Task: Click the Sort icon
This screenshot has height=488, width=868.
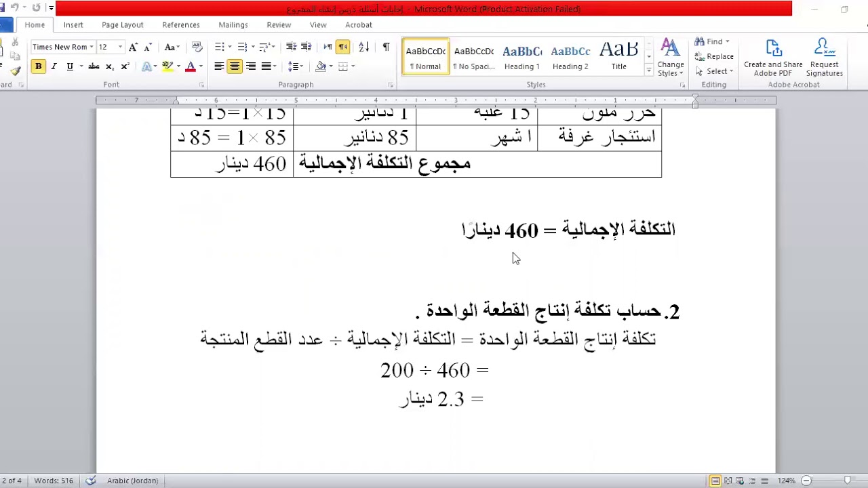Action: click(364, 47)
